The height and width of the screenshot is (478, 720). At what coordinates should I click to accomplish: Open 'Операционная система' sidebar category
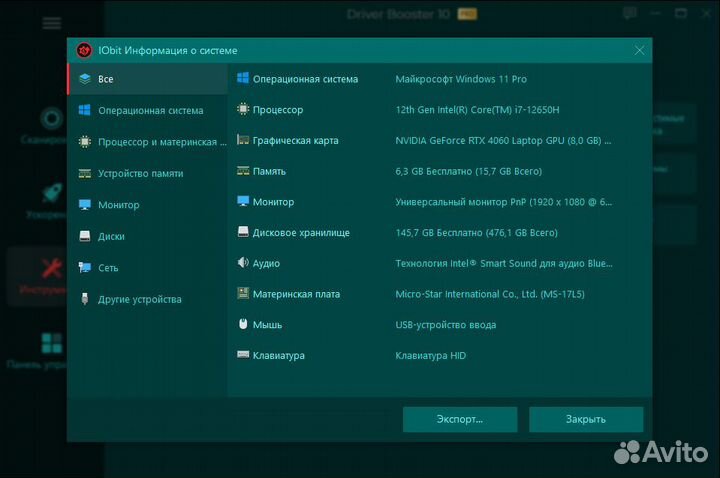point(148,111)
